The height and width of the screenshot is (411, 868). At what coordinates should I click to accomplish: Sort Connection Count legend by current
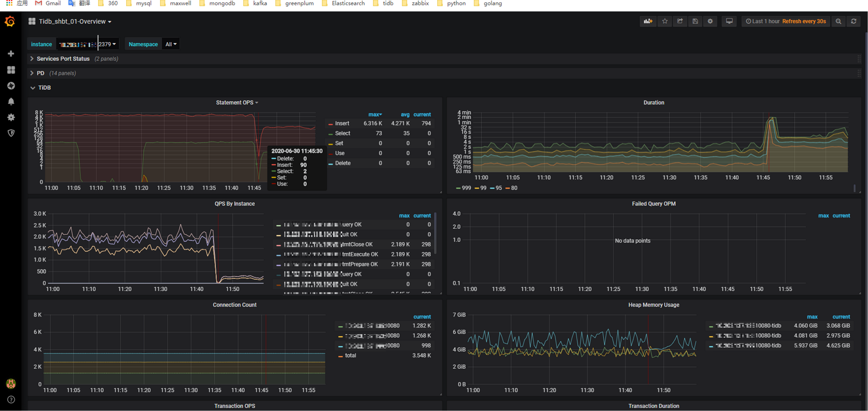click(x=422, y=317)
